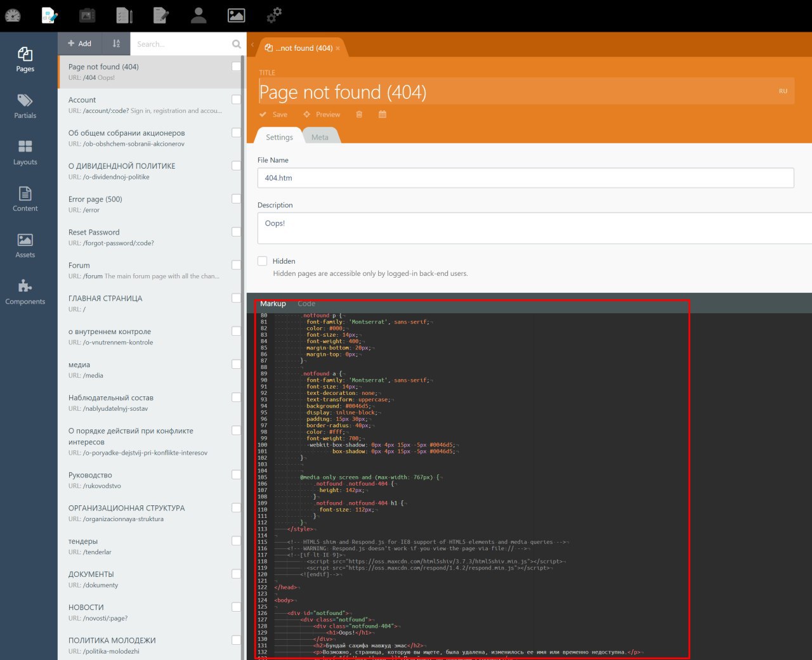Save the page
The image size is (812, 660).
[x=273, y=115]
